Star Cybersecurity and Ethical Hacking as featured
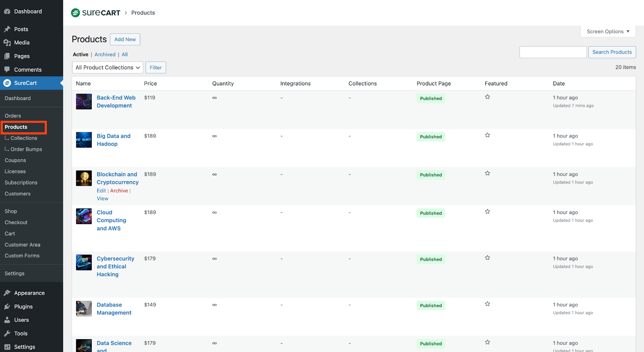This screenshot has width=644, height=352. coord(487,258)
